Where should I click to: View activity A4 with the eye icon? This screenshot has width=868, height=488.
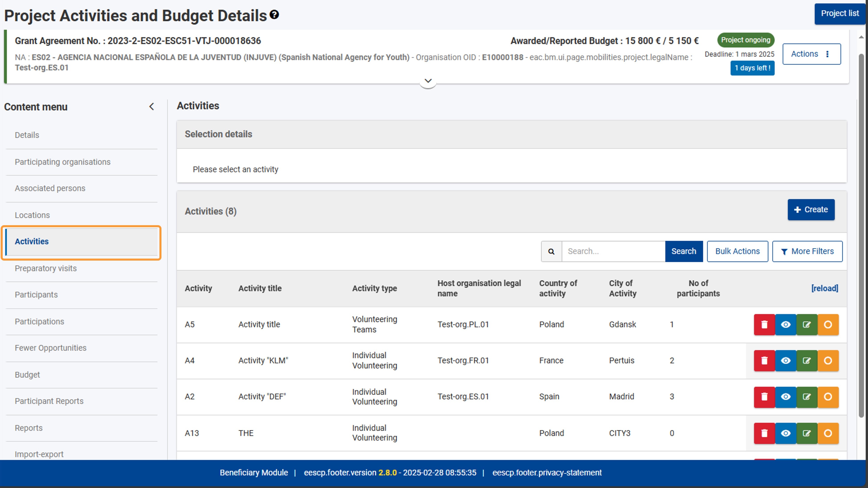785,360
